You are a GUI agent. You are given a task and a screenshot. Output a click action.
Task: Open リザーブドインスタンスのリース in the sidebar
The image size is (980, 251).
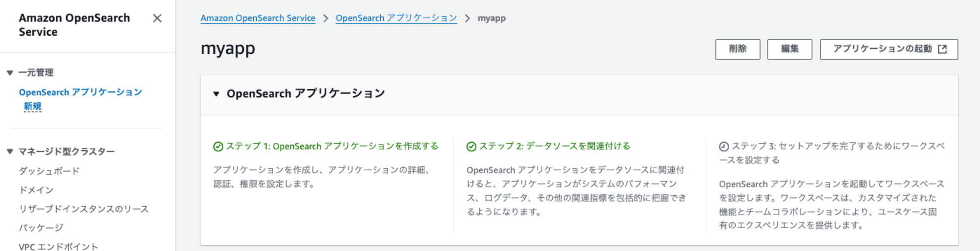(x=83, y=209)
